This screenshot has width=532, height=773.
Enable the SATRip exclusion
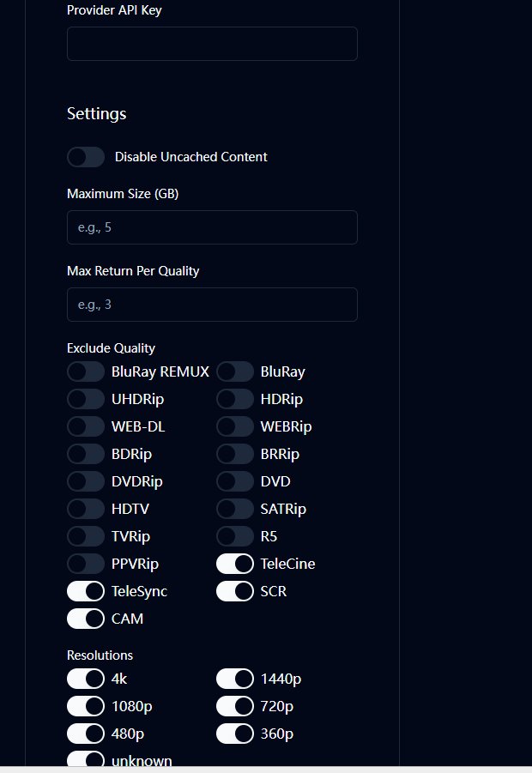(234, 509)
